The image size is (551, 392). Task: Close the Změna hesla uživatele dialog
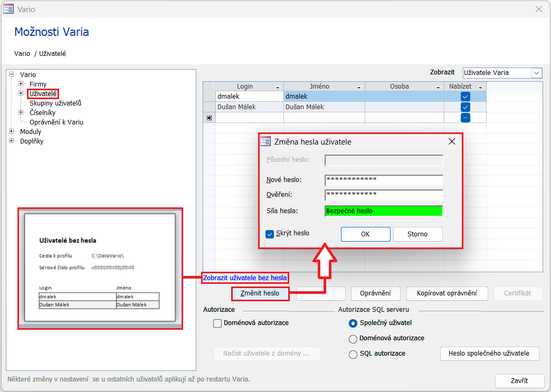[451, 141]
